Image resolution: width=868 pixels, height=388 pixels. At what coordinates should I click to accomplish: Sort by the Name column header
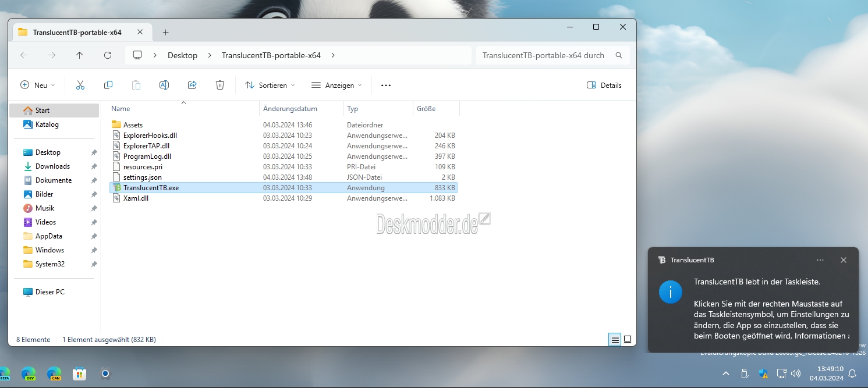tap(184, 109)
